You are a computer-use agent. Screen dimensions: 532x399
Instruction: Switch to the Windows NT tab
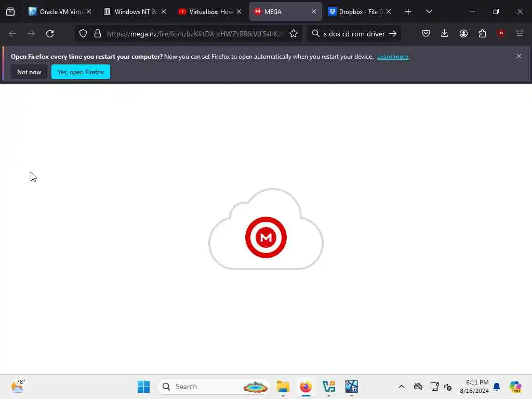pyautogui.click(x=136, y=11)
